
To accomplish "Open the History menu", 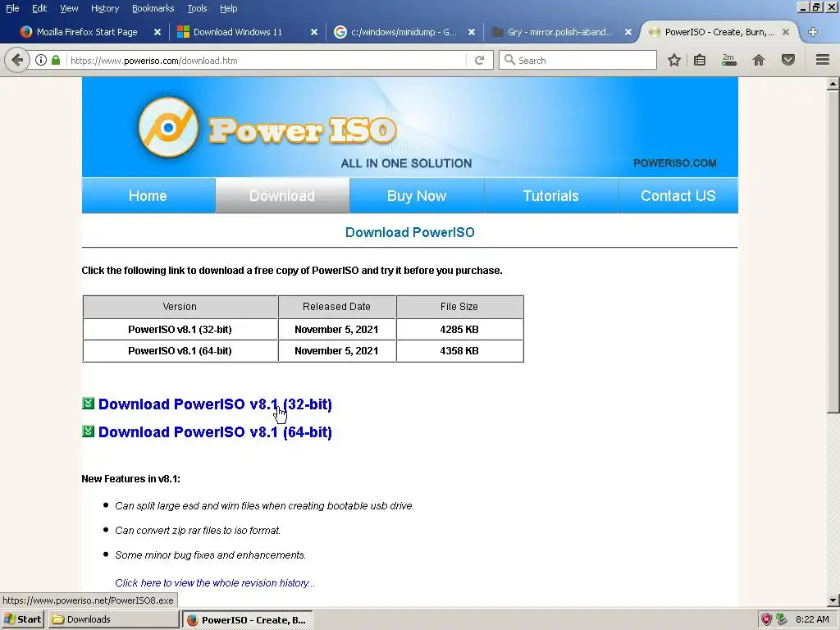I will 105,8.
